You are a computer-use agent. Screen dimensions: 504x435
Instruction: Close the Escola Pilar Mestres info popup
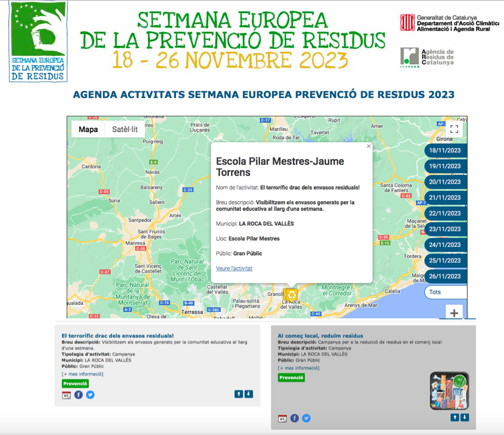[x=368, y=146]
